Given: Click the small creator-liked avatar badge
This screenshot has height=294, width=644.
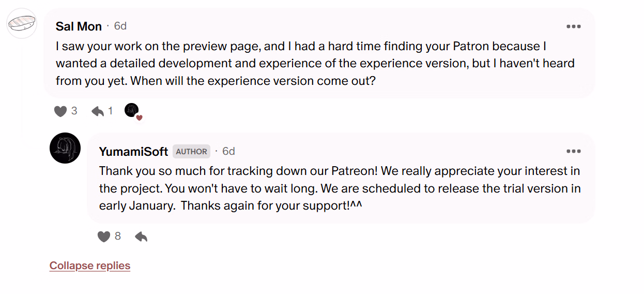Looking at the screenshot, I should click(x=132, y=110).
